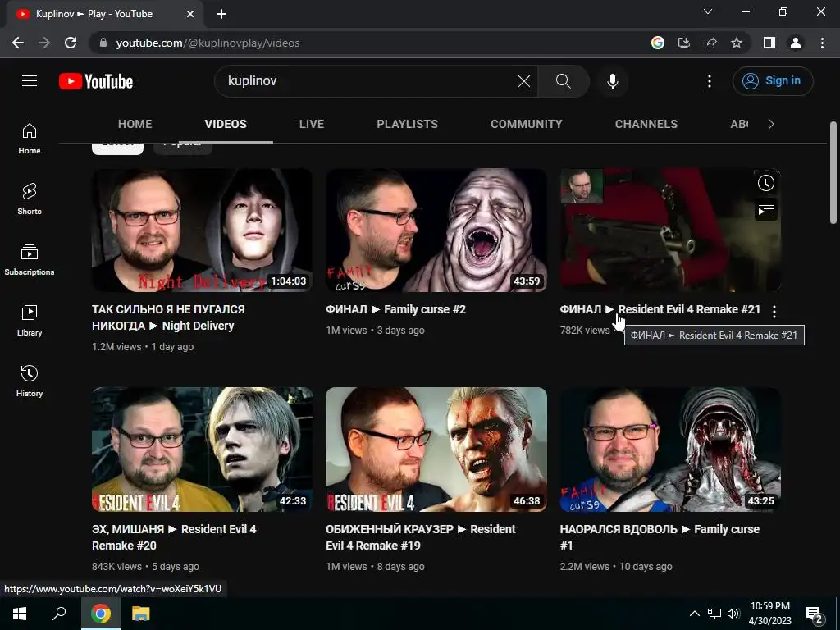
Task: Click title НАОРАЛСЯ ВДОВОЛЬ Family curse #1
Action: tap(660, 537)
